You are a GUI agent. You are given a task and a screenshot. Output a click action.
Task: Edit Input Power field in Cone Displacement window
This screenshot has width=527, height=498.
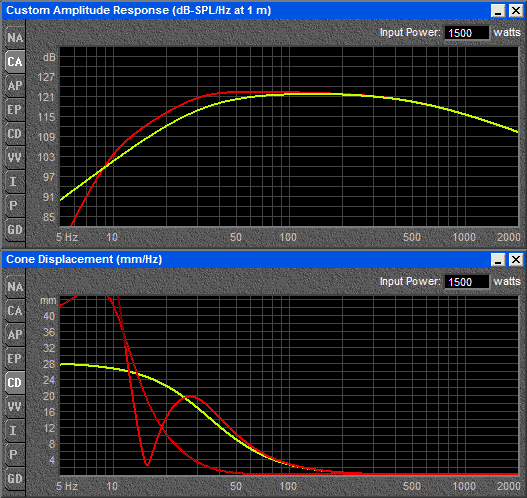point(467,282)
